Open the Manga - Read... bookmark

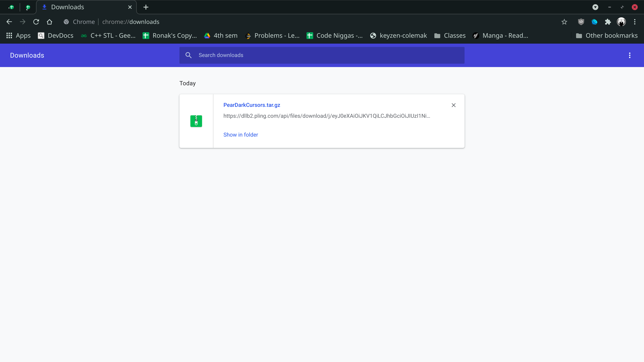[500, 35]
